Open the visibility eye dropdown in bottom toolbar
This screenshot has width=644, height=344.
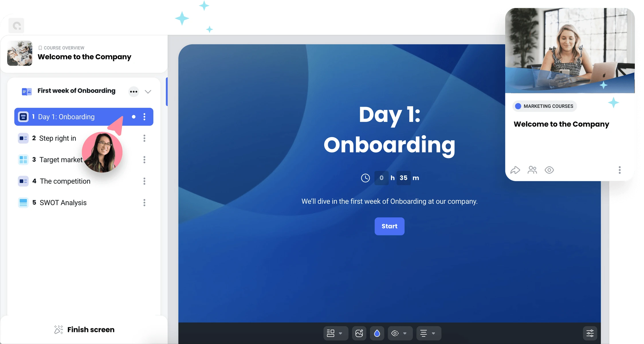tap(400, 333)
